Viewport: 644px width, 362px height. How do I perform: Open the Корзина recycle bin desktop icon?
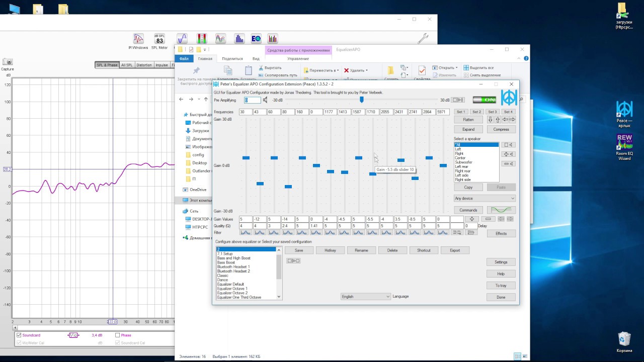pyautogui.click(x=624, y=342)
